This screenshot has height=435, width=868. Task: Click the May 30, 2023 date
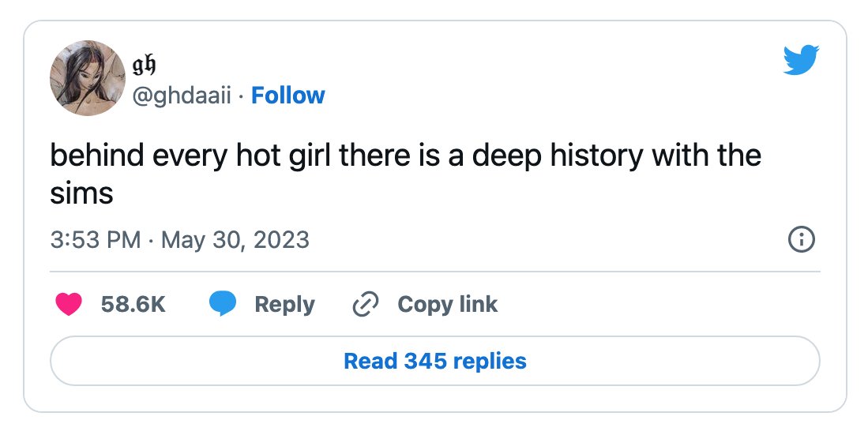point(235,240)
